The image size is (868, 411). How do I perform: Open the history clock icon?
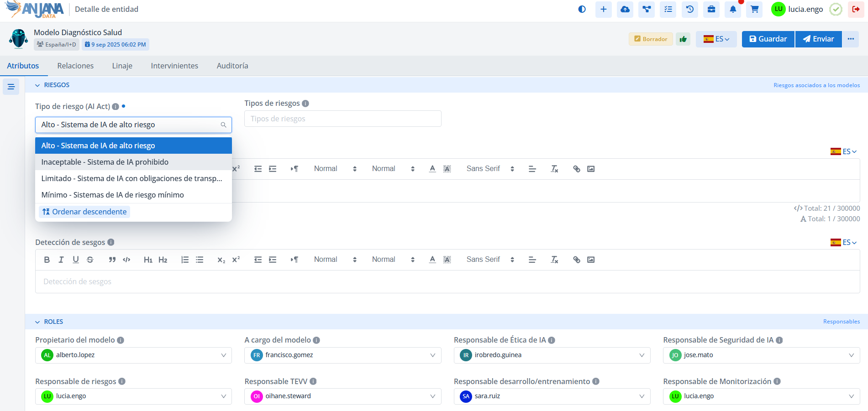(690, 9)
